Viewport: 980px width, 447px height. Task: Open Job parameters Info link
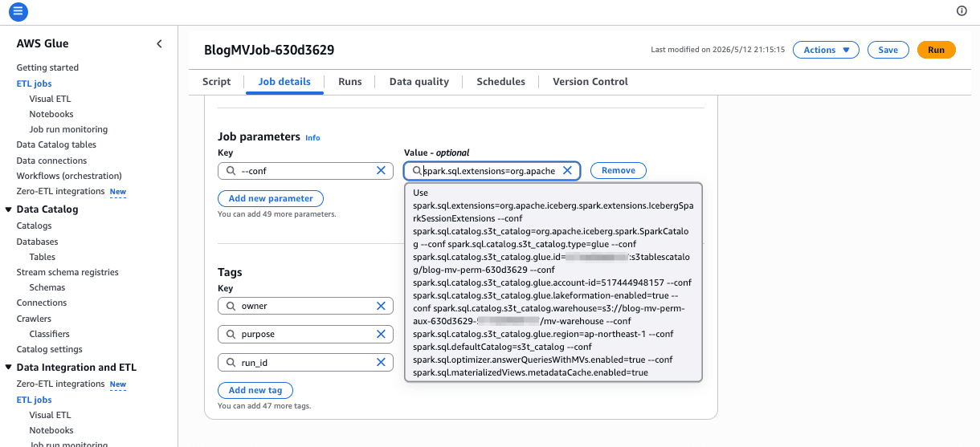pos(312,138)
